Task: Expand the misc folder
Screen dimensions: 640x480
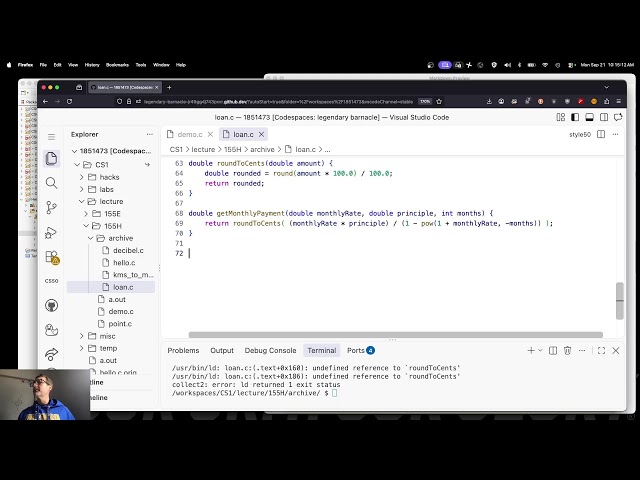Action: tap(82, 336)
